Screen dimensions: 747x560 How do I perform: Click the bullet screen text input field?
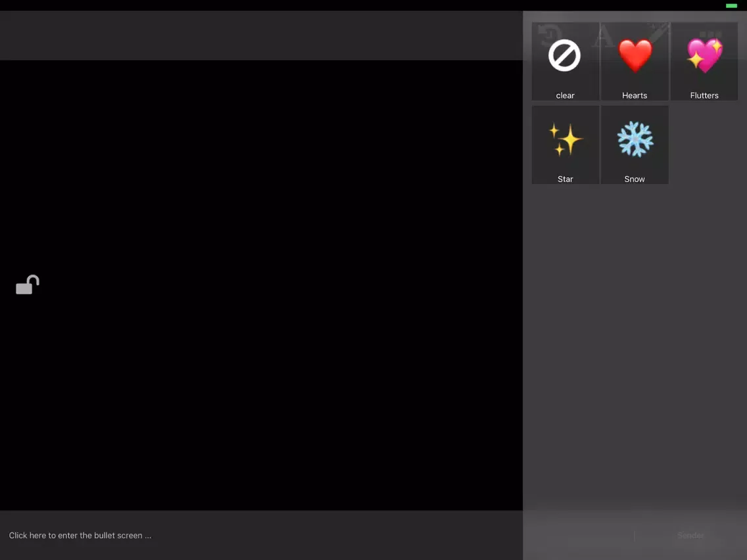tap(261, 535)
